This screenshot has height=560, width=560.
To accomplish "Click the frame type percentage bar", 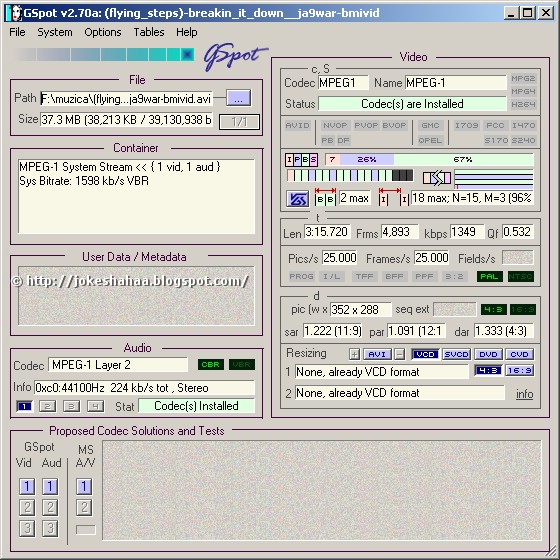I will (429, 159).
